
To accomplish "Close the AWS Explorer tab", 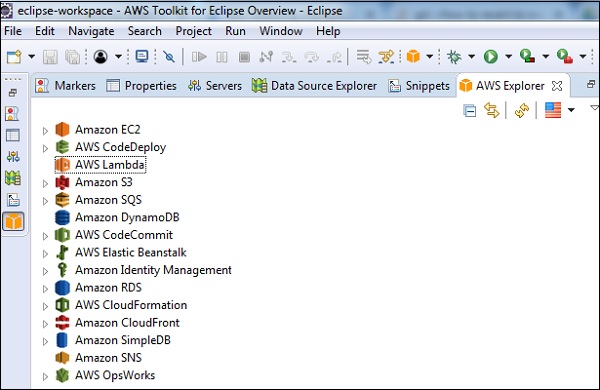I will 557,86.
